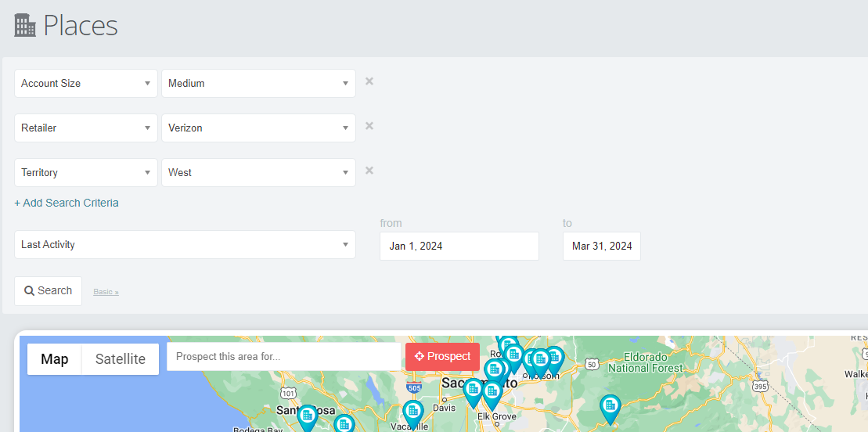Change the West value dropdown
868x432 pixels.
tap(258, 172)
